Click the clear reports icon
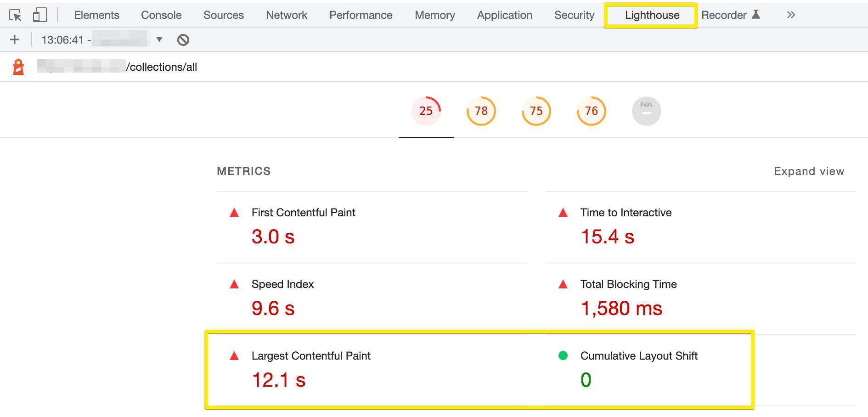 click(183, 39)
